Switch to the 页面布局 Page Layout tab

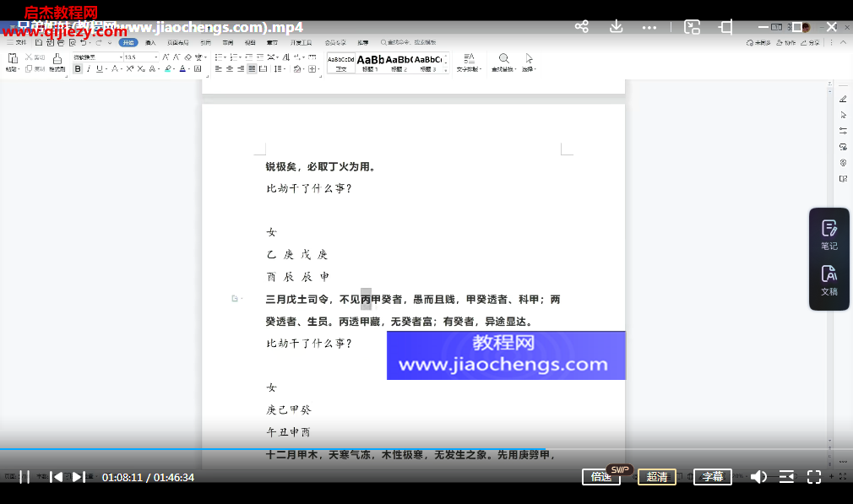pyautogui.click(x=178, y=42)
